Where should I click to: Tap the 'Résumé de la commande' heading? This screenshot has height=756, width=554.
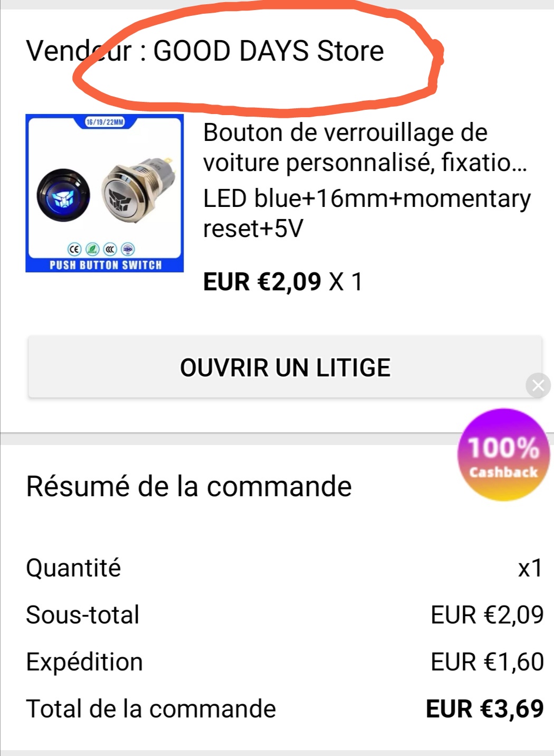pos(189,486)
